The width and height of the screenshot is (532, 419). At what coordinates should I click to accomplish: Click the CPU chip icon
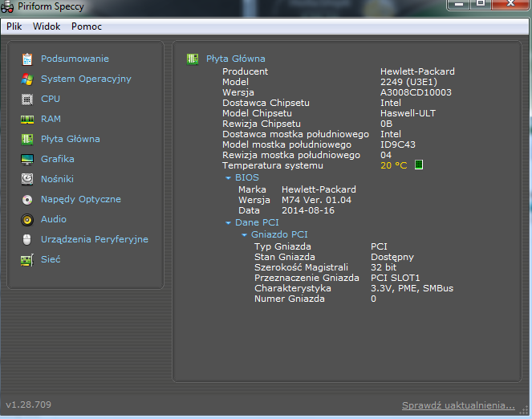pos(27,99)
